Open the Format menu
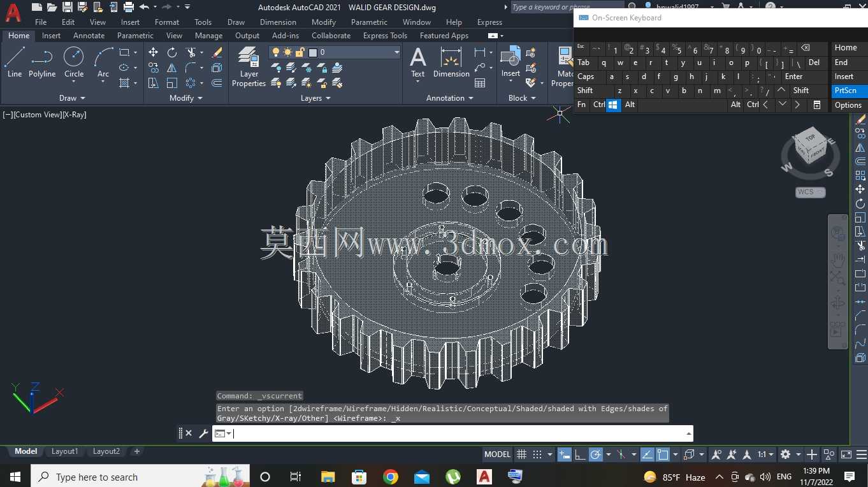The image size is (868, 487). coord(167,22)
